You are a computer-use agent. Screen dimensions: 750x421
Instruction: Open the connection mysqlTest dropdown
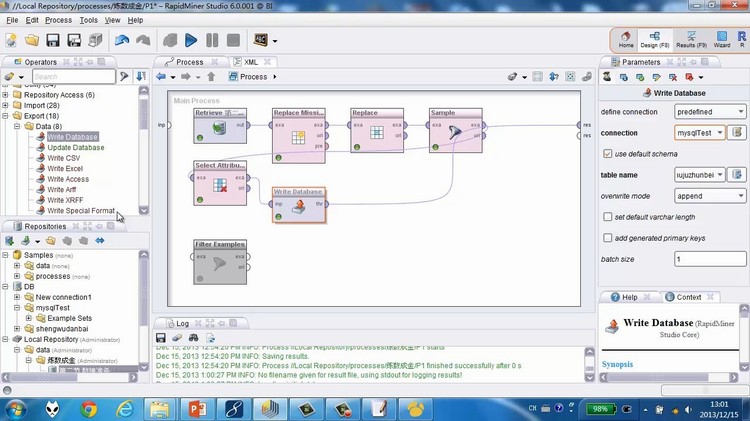(699, 133)
